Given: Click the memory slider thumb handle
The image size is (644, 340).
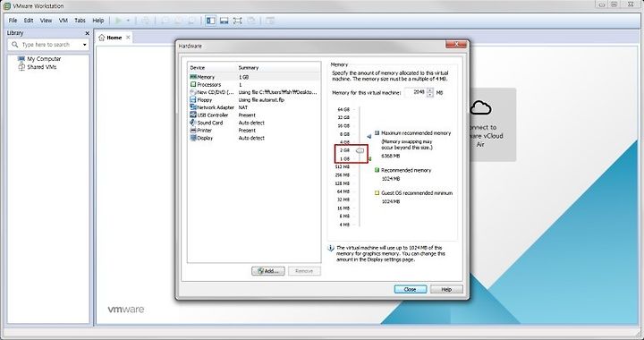Looking at the screenshot, I should coord(360,150).
